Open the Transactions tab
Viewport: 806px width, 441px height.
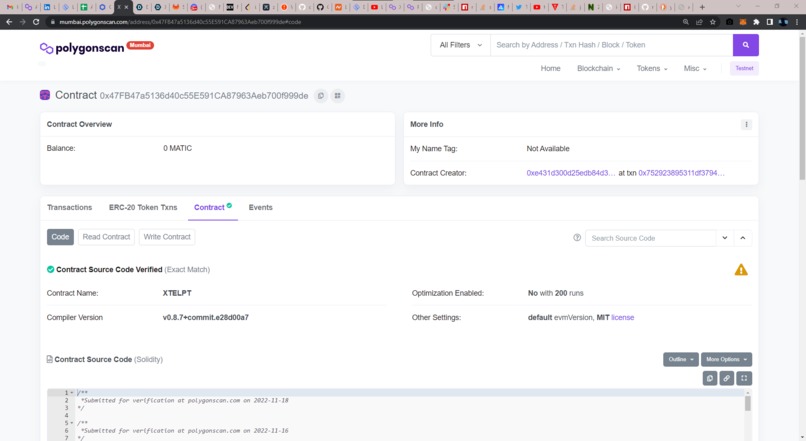[69, 208]
